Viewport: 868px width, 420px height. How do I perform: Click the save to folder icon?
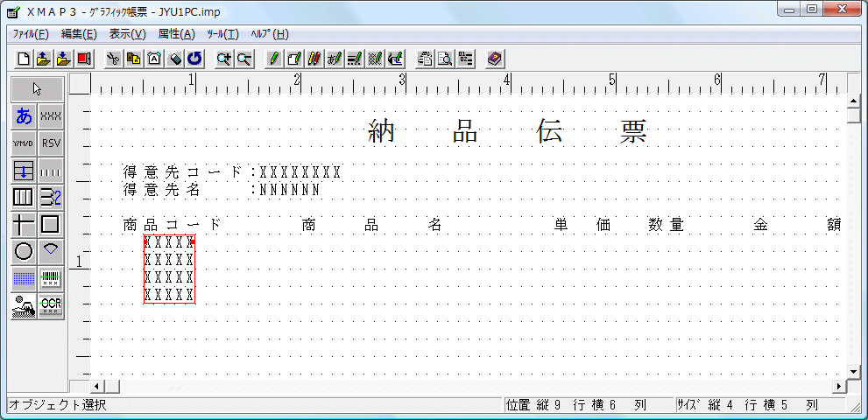click(64, 58)
